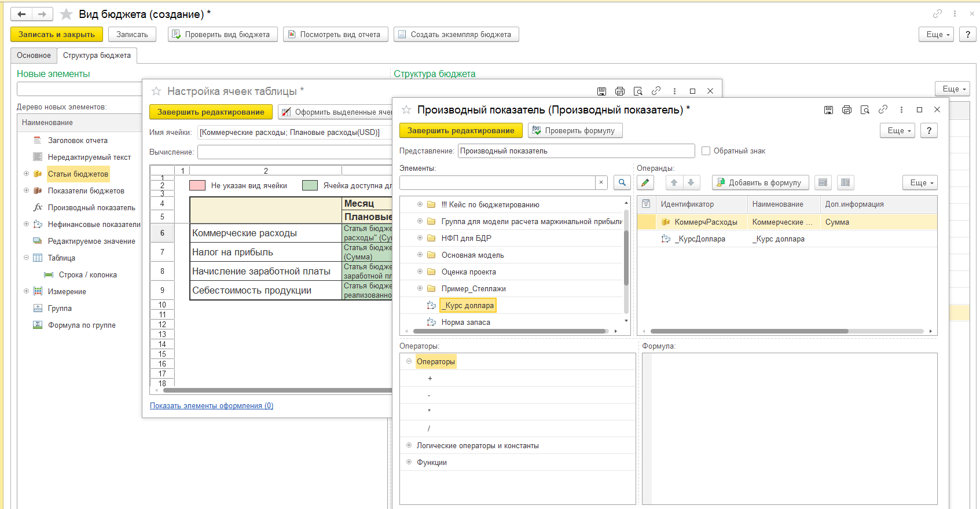Star Вид бюджета form as favorite

(x=67, y=14)
